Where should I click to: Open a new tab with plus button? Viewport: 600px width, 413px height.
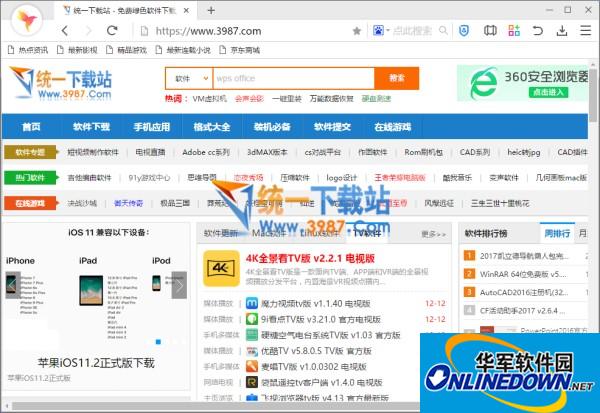[x=211, y=10]
